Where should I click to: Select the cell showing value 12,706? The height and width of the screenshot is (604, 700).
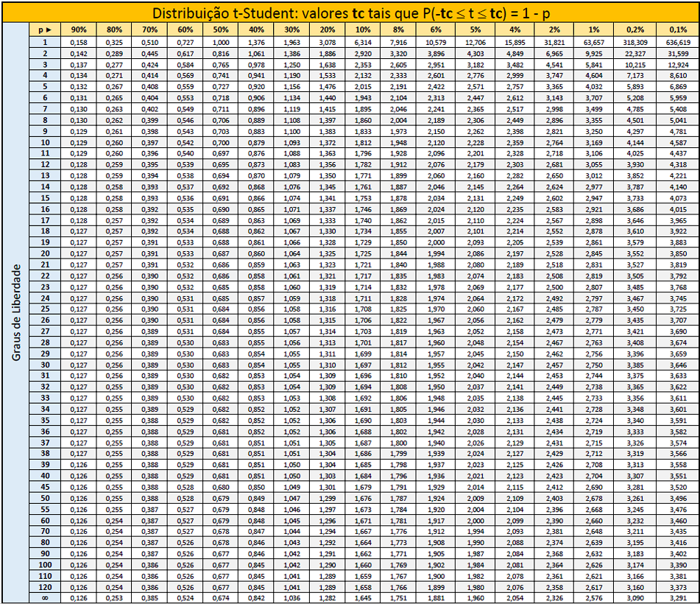click(x=475, y=42)
